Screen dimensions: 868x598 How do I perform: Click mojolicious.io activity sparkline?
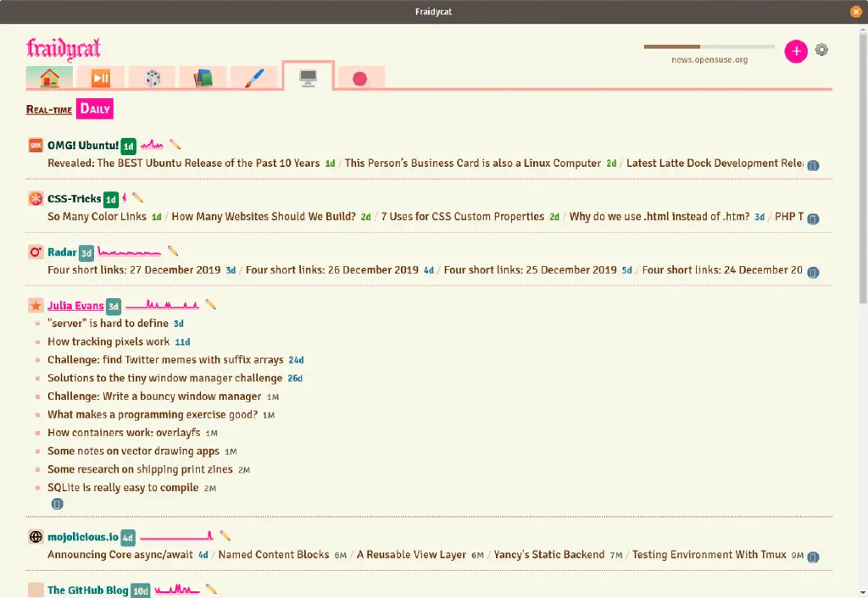pyautogui.click(x=176, y=536)
